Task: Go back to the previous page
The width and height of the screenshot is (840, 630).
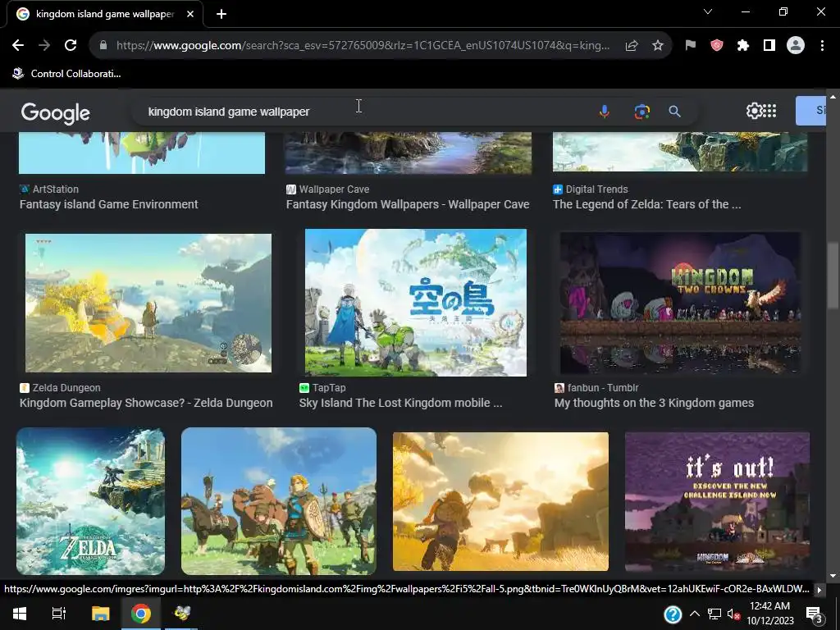Action: pyautogui.click(x=18, y=46)
